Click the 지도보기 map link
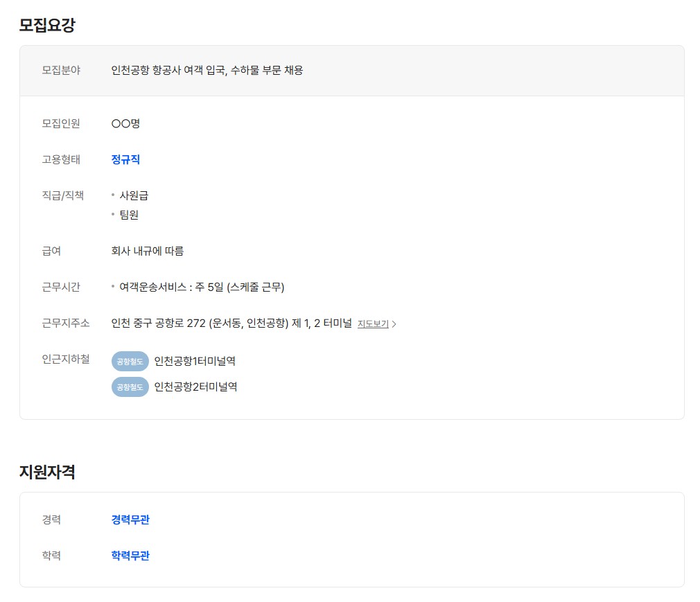Image resolution: width=700 pixels, height=602 pixels. (x=373, y=324)
